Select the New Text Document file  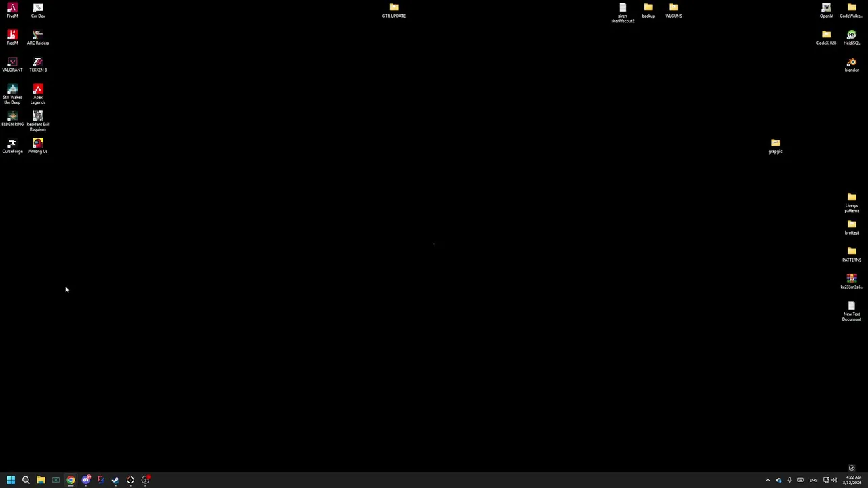click(x=852, y=311)
